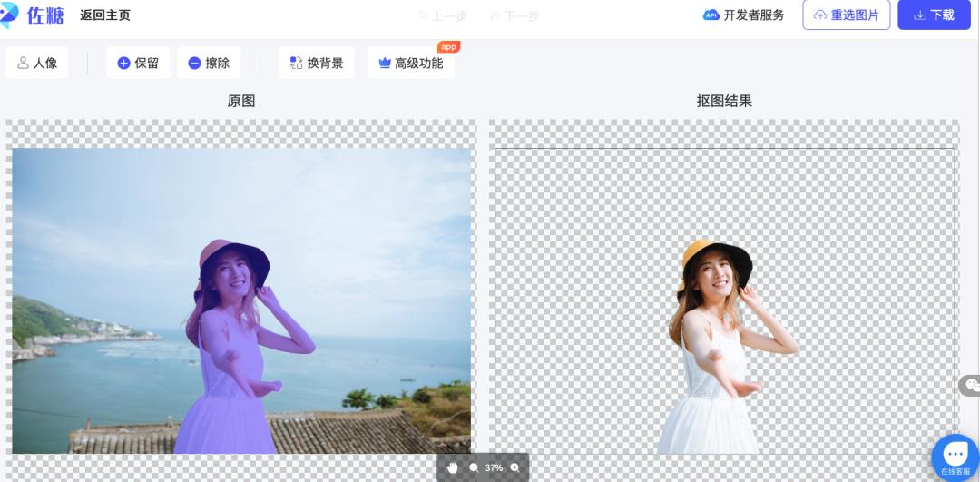The width and height of the screenshot is (980, 482).
Task: Download the result with 下载
Action: tap(934, 15)
